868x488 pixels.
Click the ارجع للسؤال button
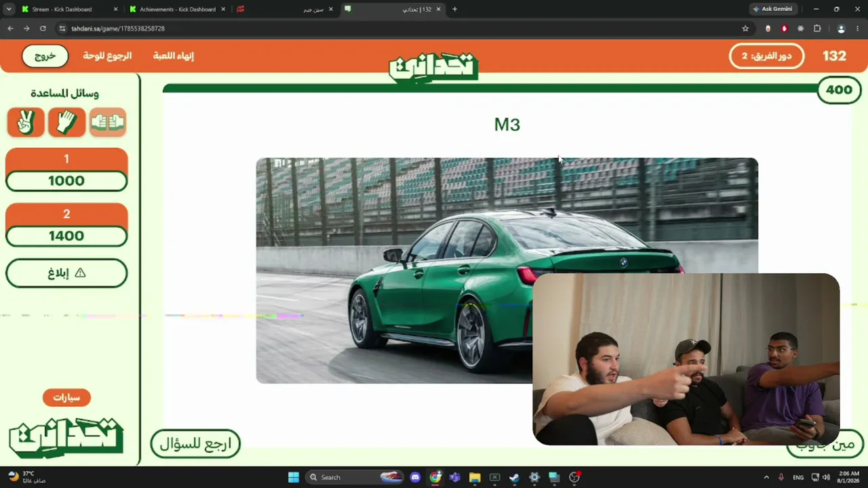(x=195, y=443)
